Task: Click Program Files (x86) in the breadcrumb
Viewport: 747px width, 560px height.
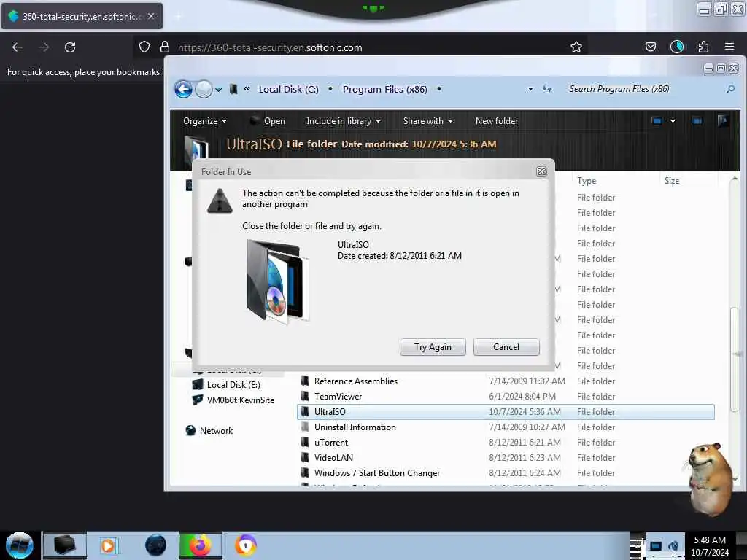Action: (384, 89)
